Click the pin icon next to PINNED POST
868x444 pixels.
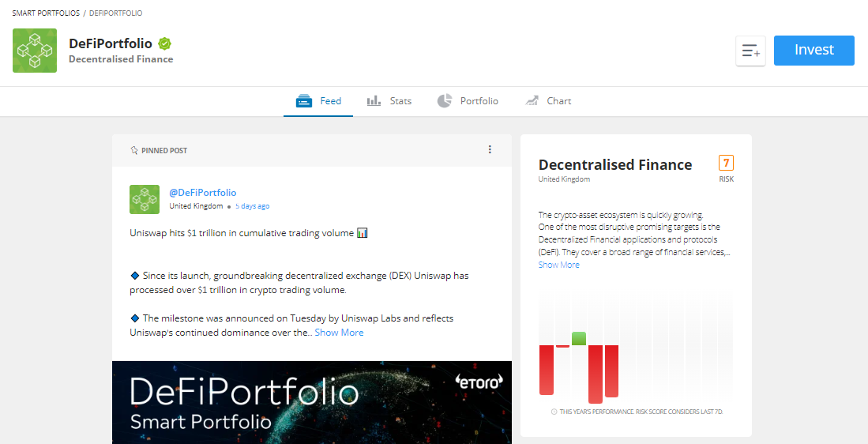click(133, 151)
